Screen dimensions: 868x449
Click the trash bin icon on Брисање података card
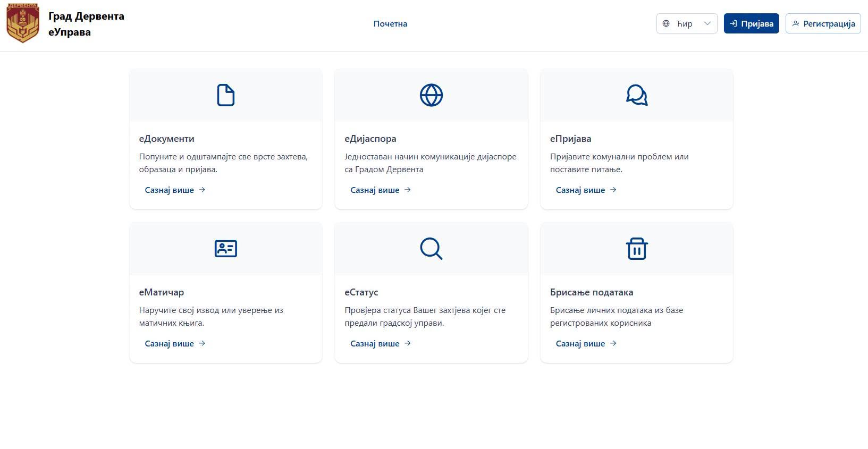637,249
